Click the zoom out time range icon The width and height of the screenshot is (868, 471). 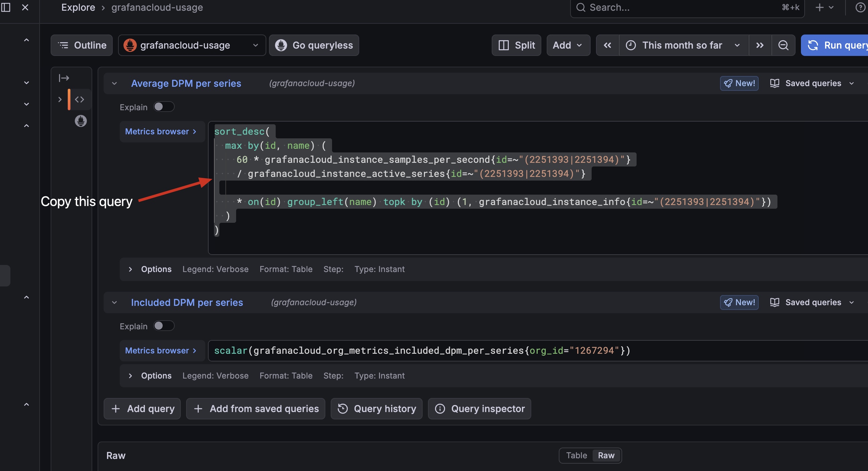(783, 45)
